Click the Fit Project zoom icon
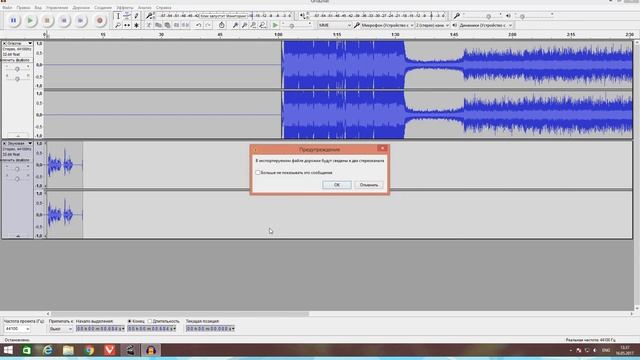The image size is (640, 360). coord(262,25)
